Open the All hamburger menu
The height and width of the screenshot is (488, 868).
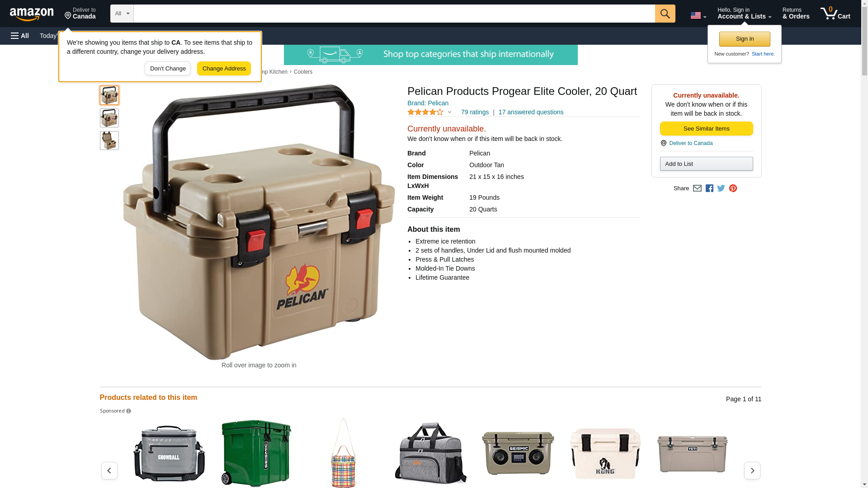[20, 36]
